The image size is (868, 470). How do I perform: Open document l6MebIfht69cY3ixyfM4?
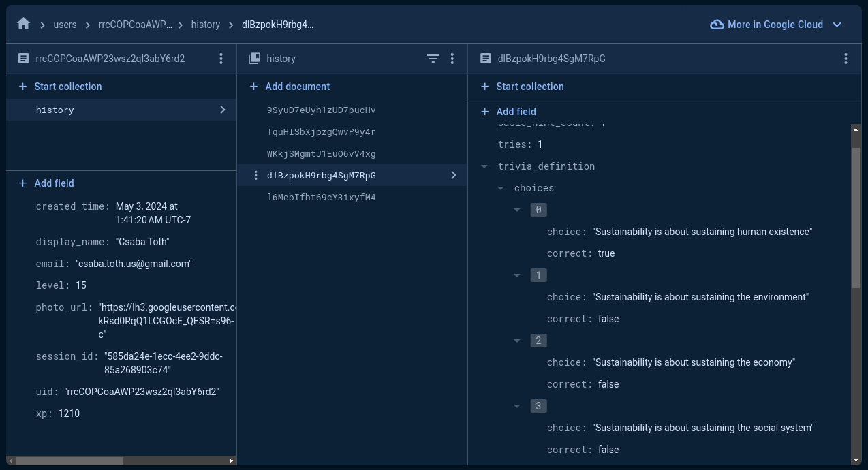click(x=321, y=197)
